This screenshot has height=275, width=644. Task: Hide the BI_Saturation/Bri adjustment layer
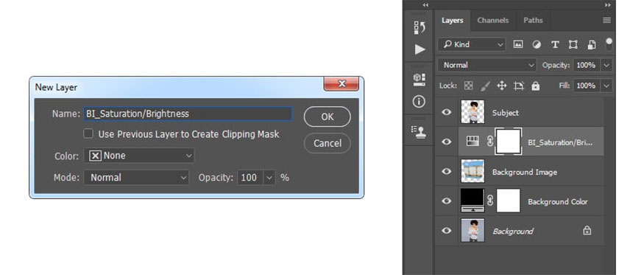point(447,142)
